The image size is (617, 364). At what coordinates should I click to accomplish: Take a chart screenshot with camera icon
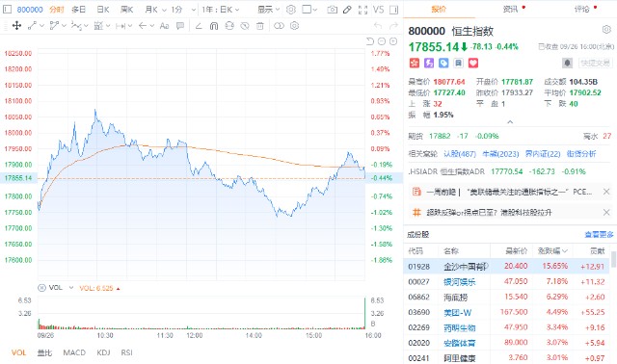(332, 10)
